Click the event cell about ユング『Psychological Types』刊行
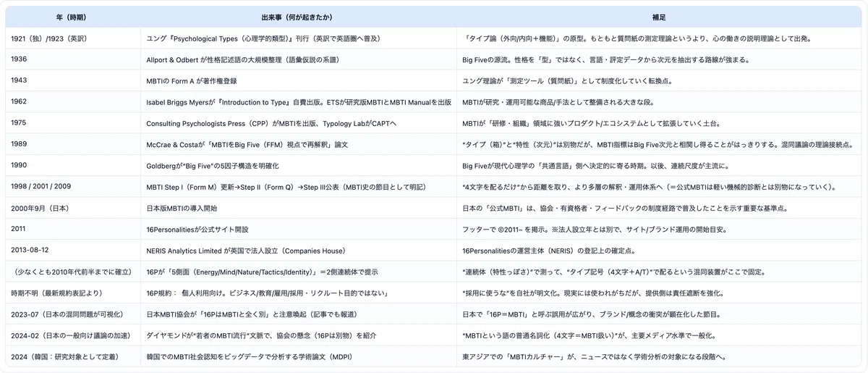 coord(298,38)
